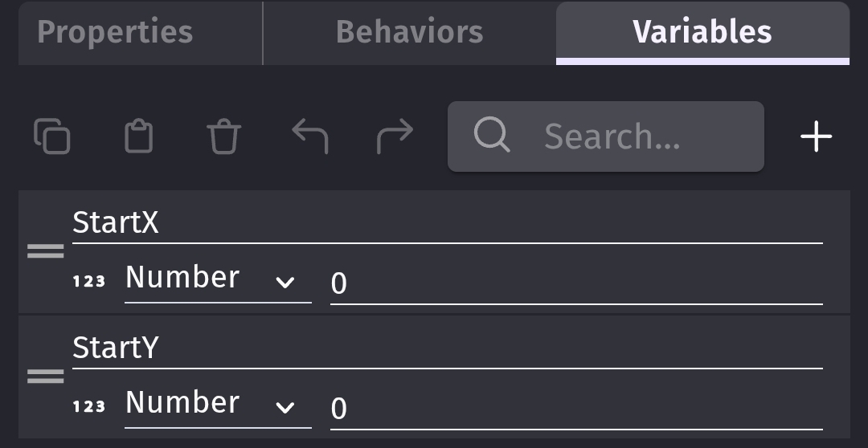This screenshot has width=868, height=448.
Task: Delete selected variable with trash icon
Action: click(223, 136)
